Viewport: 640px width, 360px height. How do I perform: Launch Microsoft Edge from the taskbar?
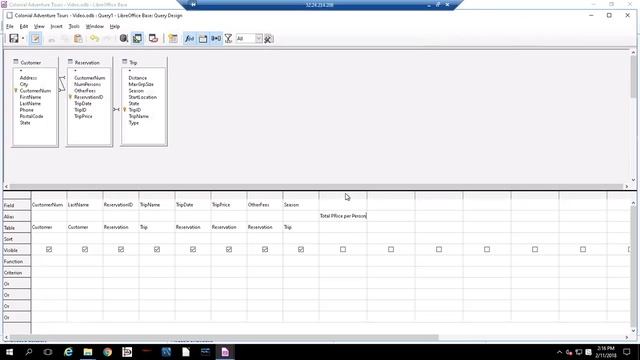(68, 352)
